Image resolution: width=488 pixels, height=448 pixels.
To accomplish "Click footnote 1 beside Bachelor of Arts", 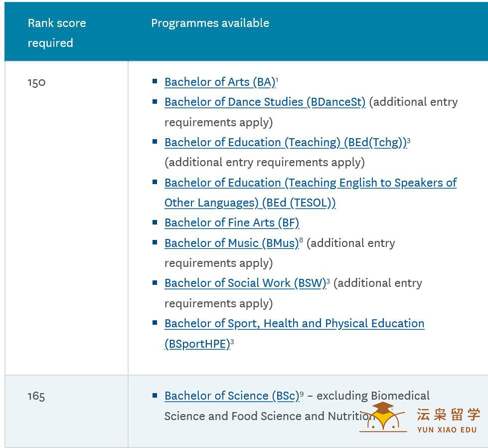I will pos(277,80).
